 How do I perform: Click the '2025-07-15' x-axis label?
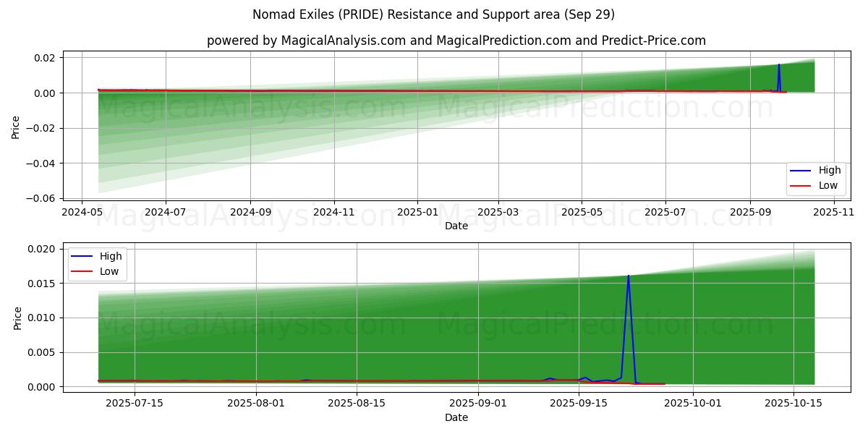[x=135, y=404]
